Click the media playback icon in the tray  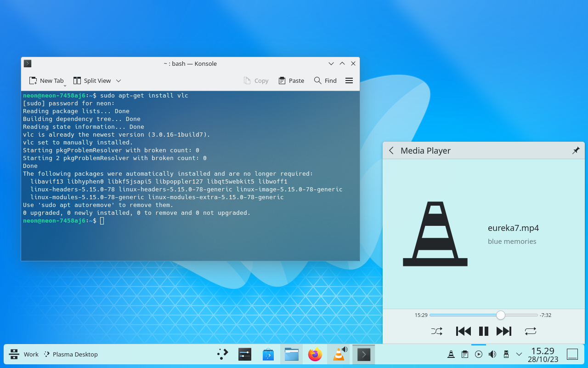point(478,354)
